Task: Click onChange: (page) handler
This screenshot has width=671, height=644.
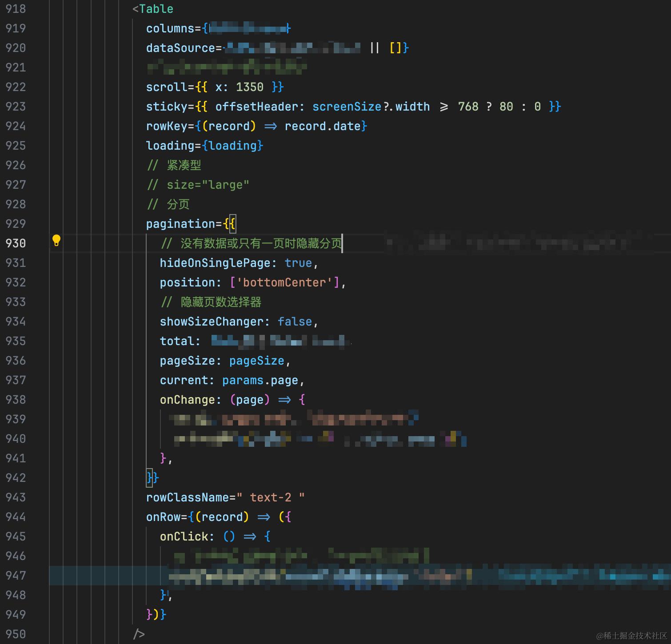Action: coord(232,400)
